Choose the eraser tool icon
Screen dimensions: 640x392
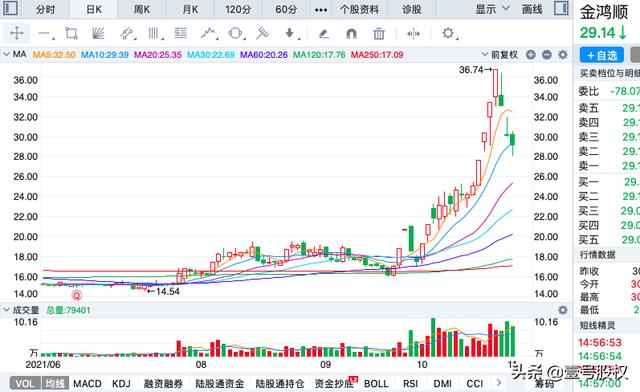324,33
